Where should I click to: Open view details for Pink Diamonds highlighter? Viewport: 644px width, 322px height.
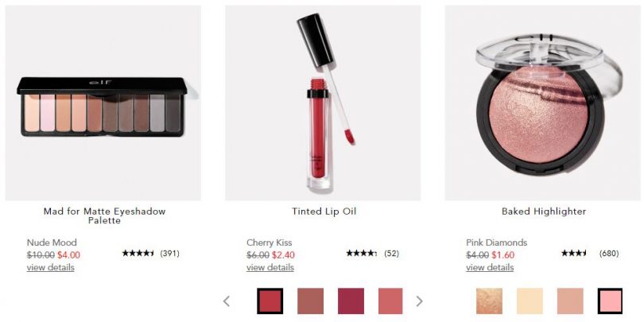pos(490,268)
